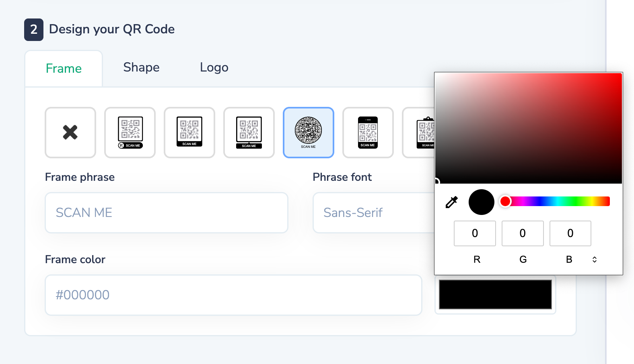Focus the Frame phrase SCAN ME field

[x=167, y=213]
